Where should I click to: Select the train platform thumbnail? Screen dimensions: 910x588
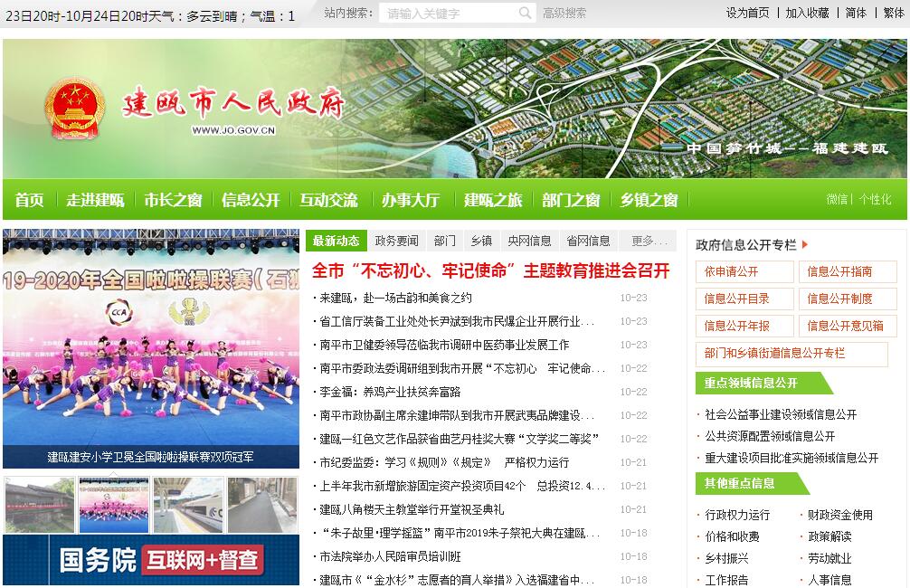point(188,505)
